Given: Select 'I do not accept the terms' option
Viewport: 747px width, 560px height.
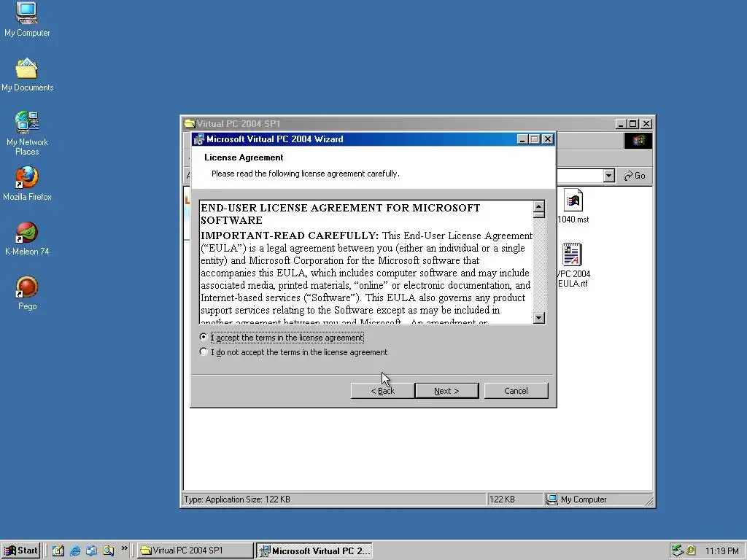Looking at the screenshot, I should [x=204, y=352].
